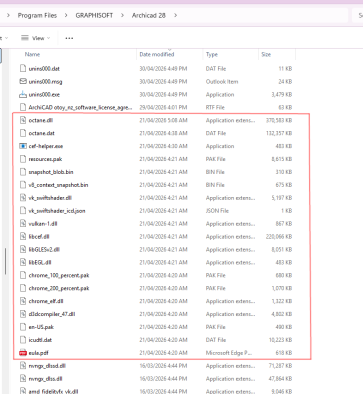Click the en-US.pak file icon

coord(23,327)
